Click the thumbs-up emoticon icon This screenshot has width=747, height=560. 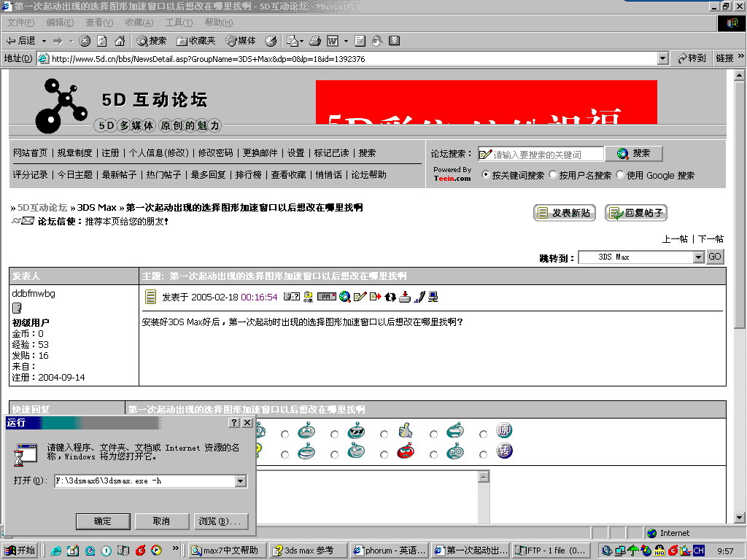[x=406, y=430]
